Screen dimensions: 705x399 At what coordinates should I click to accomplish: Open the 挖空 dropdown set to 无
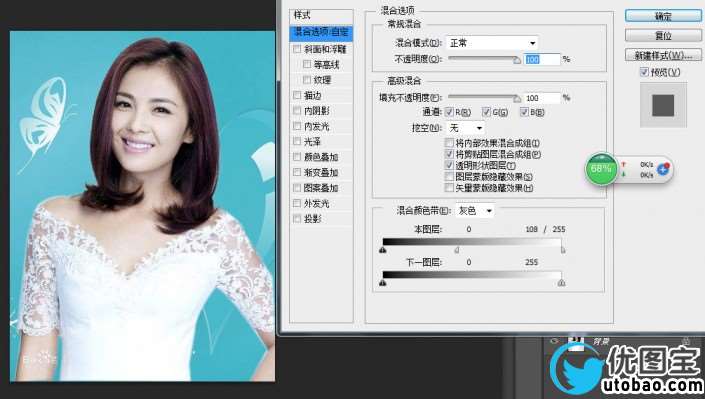466,128
